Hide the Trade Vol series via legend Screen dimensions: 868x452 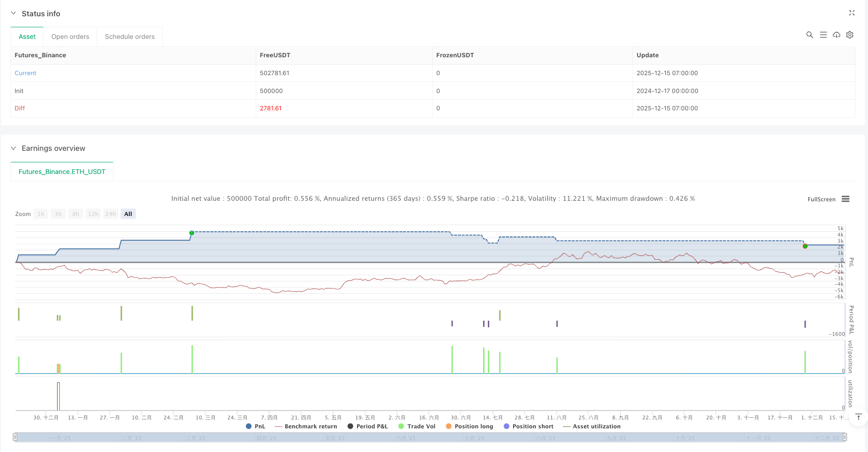(416, 426)
